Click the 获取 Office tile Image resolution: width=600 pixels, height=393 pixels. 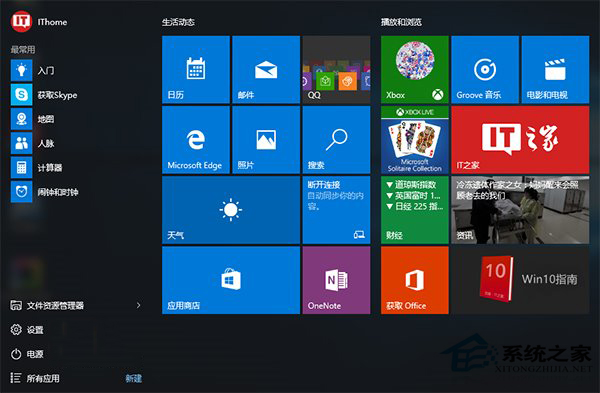tap(415, 280)
